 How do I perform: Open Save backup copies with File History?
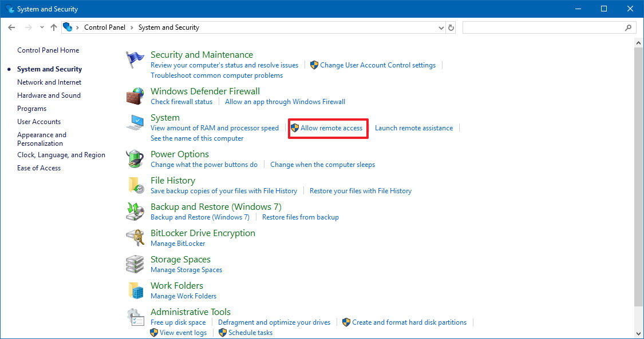click(x=224, y=190)
